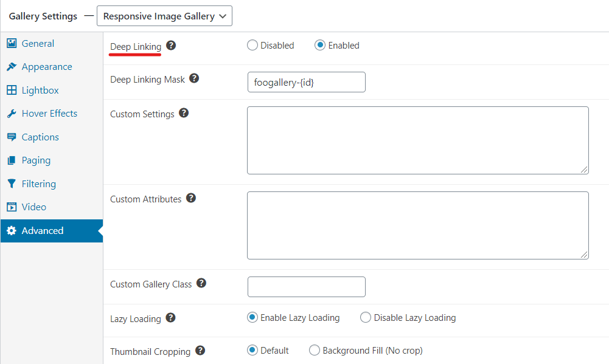Open the Hover Effects settings tab
Screen dimensions: 609x364
pyautogui.click(x=52, y=113)
